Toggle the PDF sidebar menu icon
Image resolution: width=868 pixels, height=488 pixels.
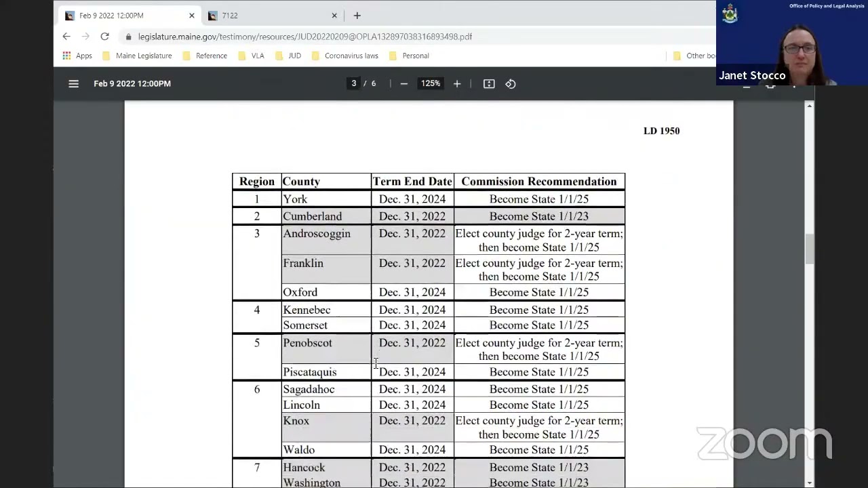coord(73,83)
